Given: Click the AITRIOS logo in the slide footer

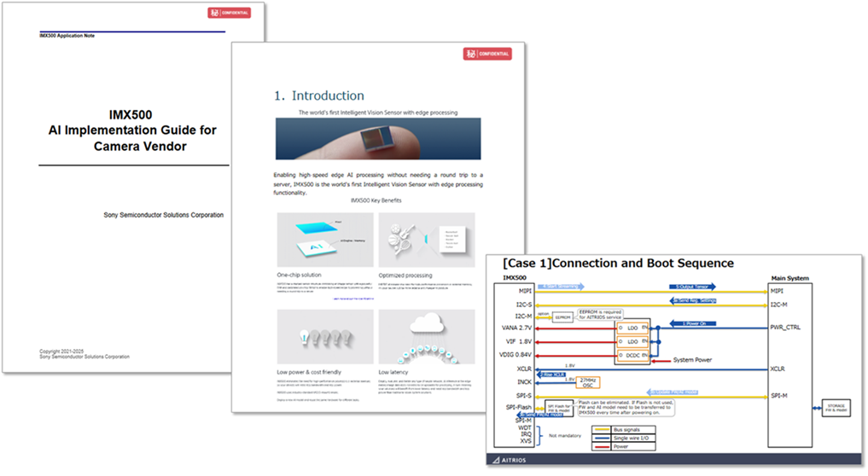Looking at the screenshot, I should click(510, 460).
